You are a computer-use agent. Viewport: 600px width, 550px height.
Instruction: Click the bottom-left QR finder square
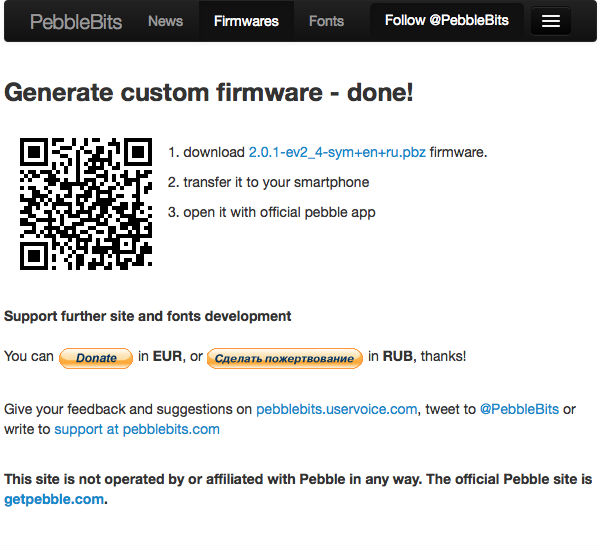[x=35, y=254]
